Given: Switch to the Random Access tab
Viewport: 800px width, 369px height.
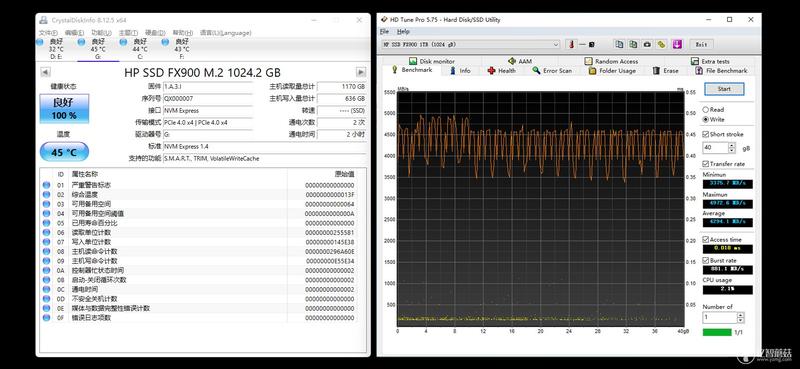Looking at the screenshot, I should [611, 61].
